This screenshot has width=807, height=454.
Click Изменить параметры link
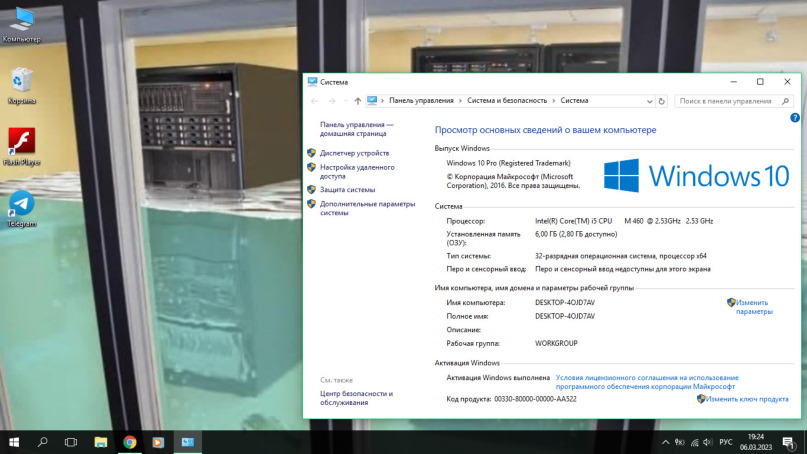(754, 307)
